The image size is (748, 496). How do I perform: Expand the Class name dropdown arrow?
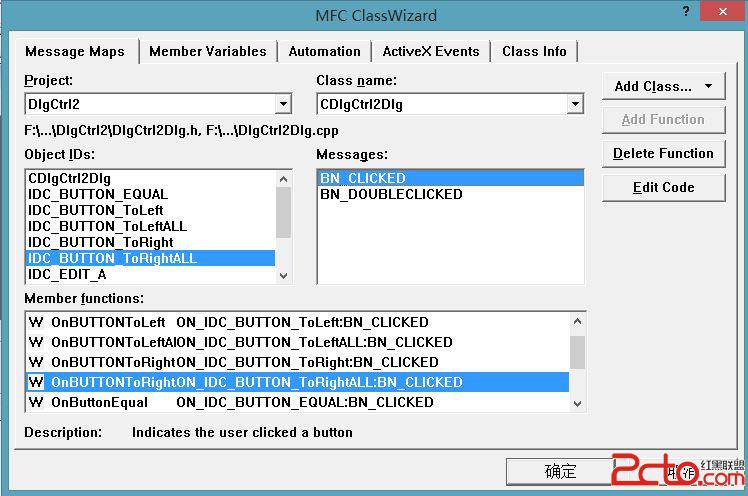tap(575, 104)
